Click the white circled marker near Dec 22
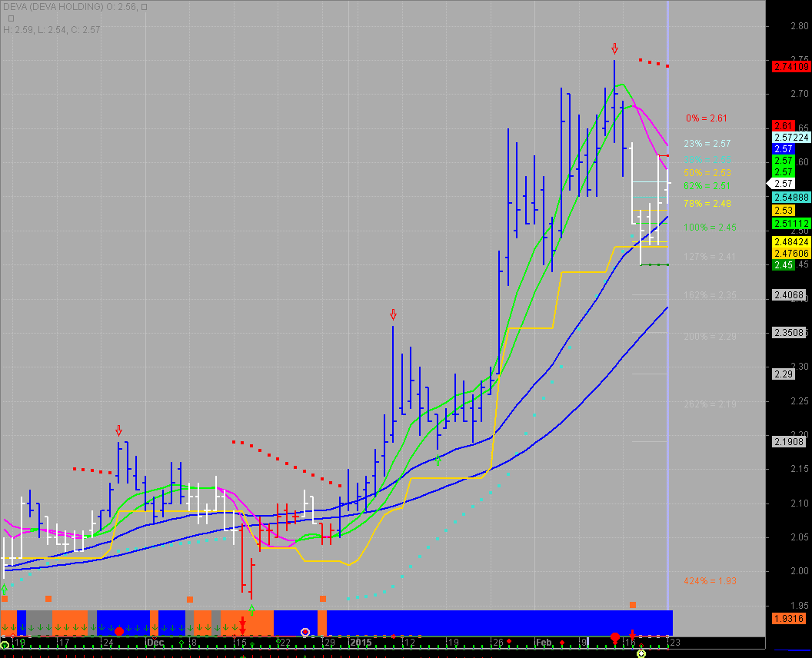The height and width of the screenshot is (658, 812). click(x=305, y=632)
